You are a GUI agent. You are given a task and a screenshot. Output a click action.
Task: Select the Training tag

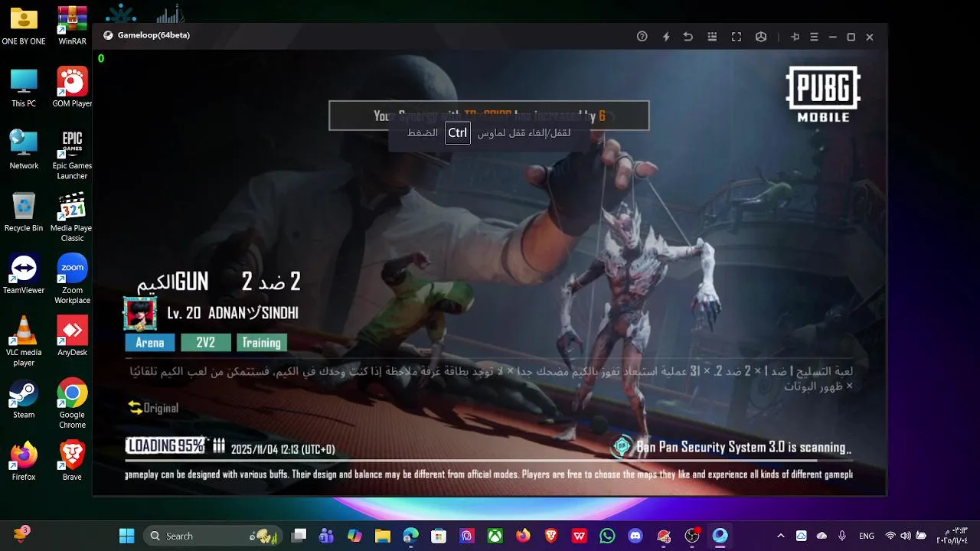pos(262,343)
